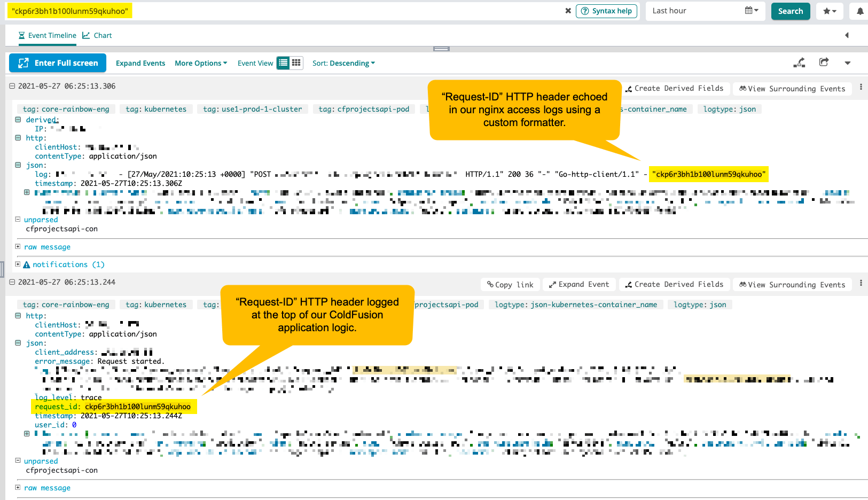Open the favorites star menu
Screen dimensions: 868x500
pyautogui.click(x=830, y=11)
